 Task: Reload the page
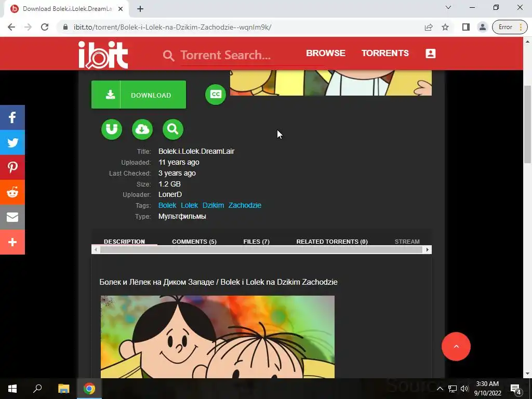[x=45, y=27]
